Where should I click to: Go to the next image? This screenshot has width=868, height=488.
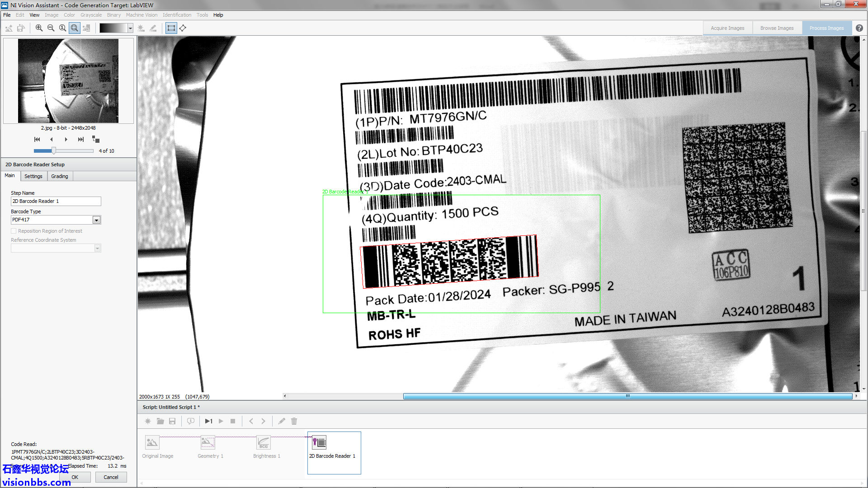click(x=66, y=139)
